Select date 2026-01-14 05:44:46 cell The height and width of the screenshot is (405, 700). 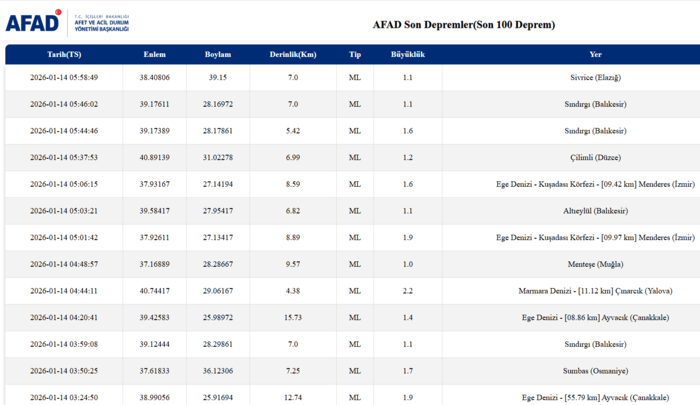(x=64, y=131)
